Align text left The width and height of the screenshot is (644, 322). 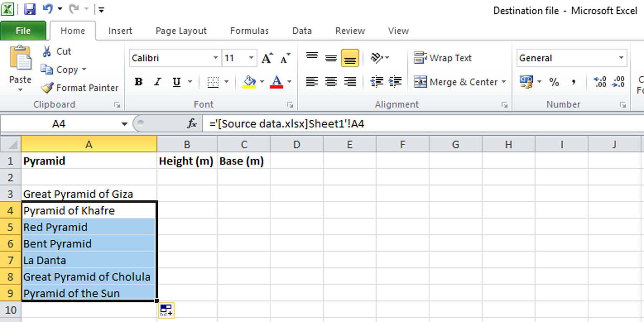coord(312,82)
